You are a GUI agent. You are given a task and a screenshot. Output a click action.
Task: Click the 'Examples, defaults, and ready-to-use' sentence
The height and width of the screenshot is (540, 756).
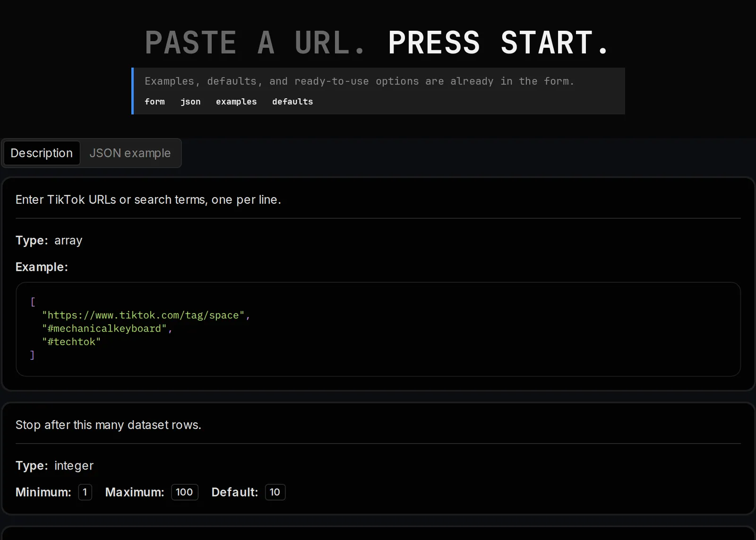(359, 81)
